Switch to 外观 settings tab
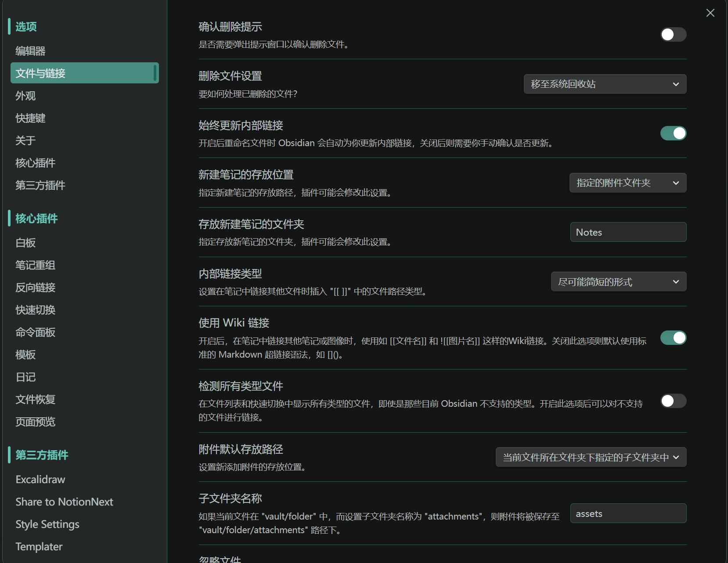The width and height of the screenshot is (728, 563). click(x=25, y=96)
